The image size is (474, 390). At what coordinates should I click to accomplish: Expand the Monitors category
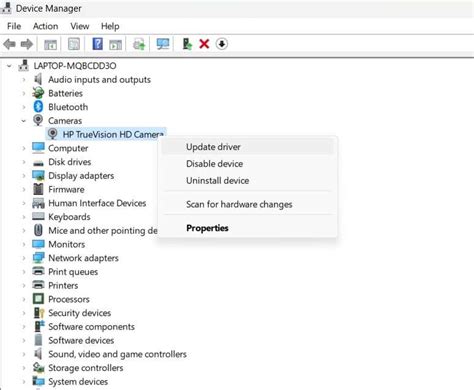pyautogui.click(x=24, y=244)
